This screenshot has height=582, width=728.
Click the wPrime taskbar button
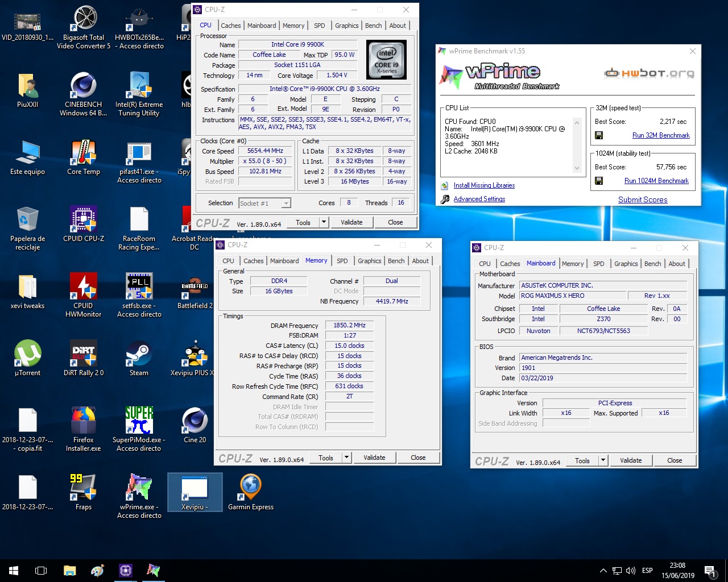pos(154,571)
